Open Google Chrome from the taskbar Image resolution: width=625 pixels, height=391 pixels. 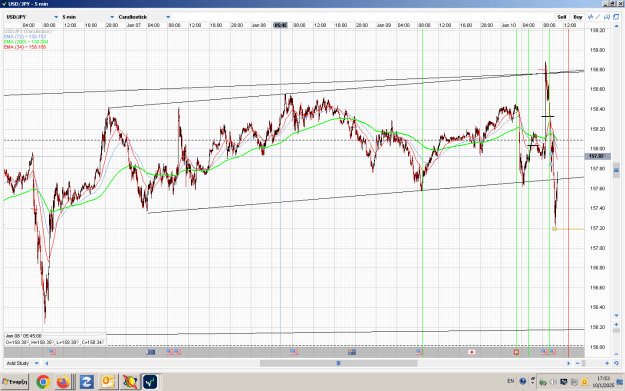pos(43,382)
